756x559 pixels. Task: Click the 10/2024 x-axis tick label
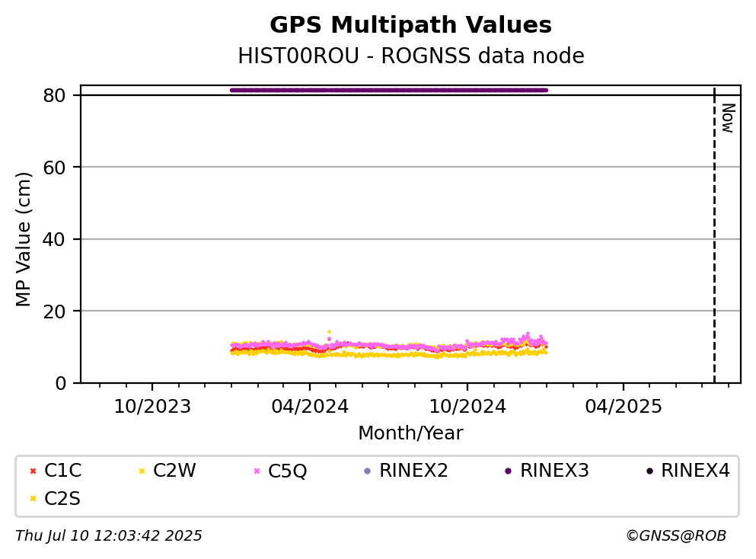pos(467,407)
